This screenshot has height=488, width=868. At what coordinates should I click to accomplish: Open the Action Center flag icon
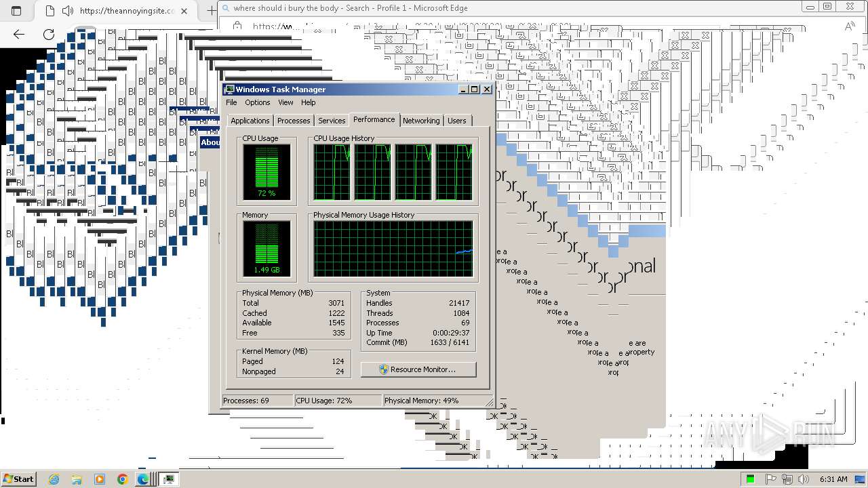(772, 479)
